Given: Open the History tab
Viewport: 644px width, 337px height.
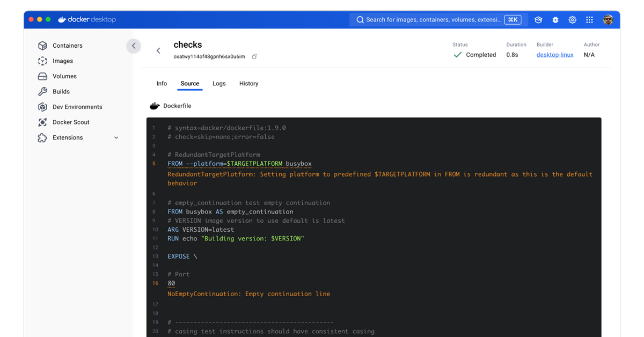Looking at the screenshot, I should tap(248, 83).
